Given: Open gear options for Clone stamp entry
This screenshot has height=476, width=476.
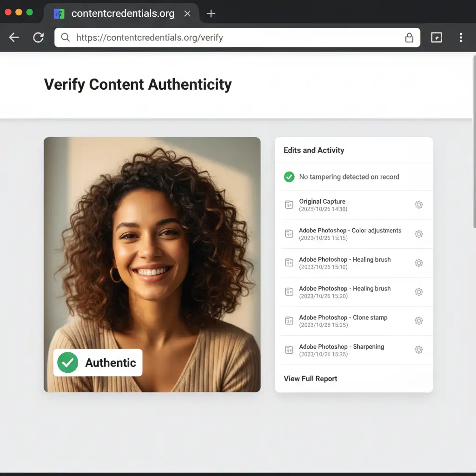Looking at the screenshot, I should click(x=419, y=321).
